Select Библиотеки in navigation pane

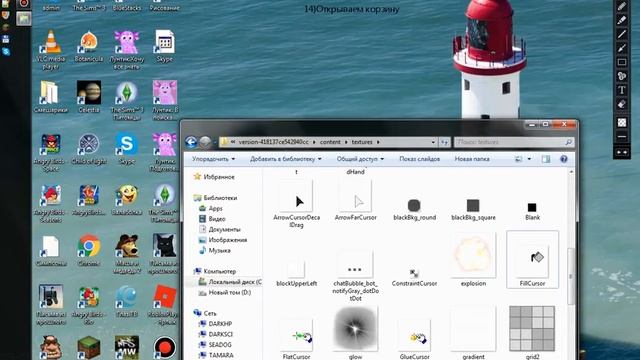215,198
